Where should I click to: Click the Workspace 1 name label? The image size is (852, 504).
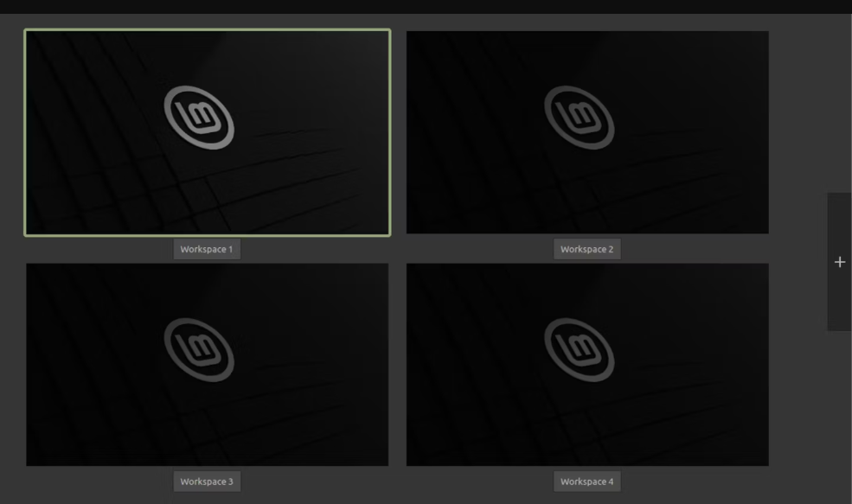tap(207, 249)
